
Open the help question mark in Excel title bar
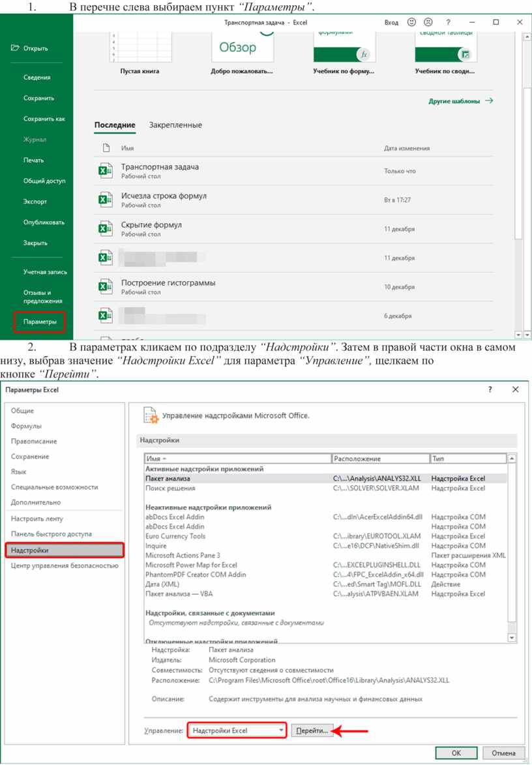pos(448,22)
